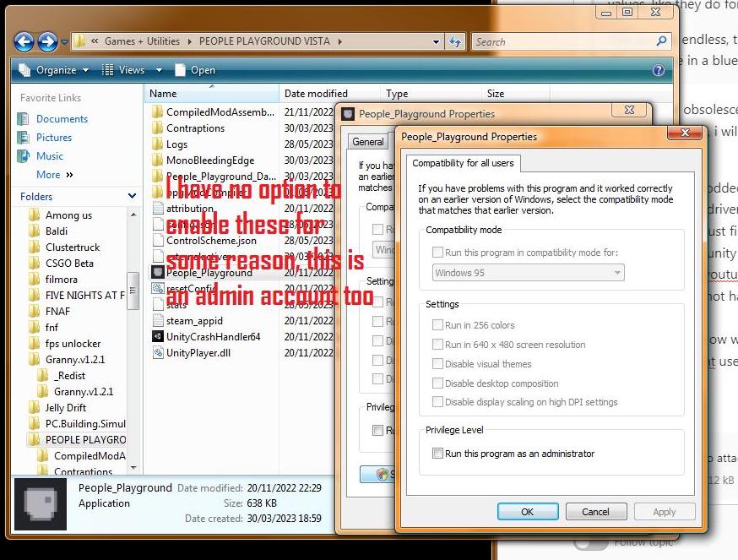Click the Among us folder icon in tree
The image size is (738, 560).
(x=35, y=215)
